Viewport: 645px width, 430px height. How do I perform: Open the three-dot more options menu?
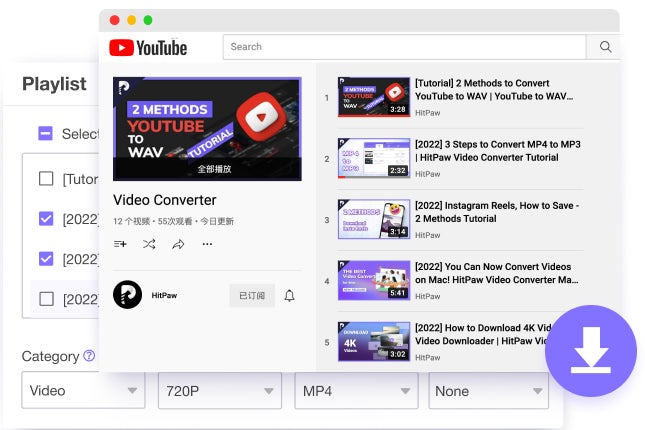point(207,244)
